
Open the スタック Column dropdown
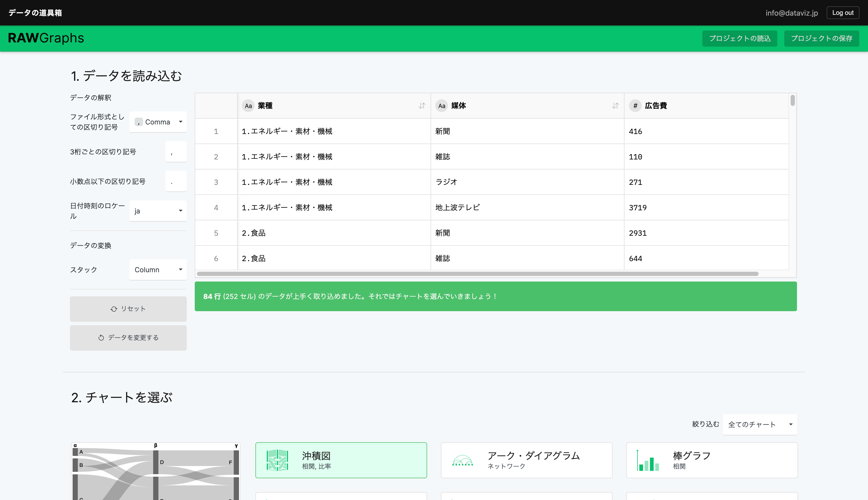(x=158, y=270)
